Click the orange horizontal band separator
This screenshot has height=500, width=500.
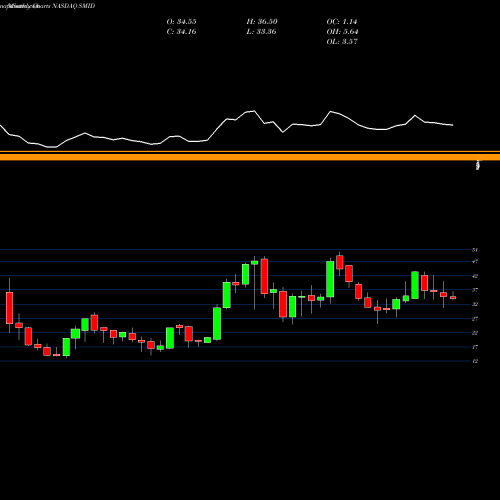[250, 156]
